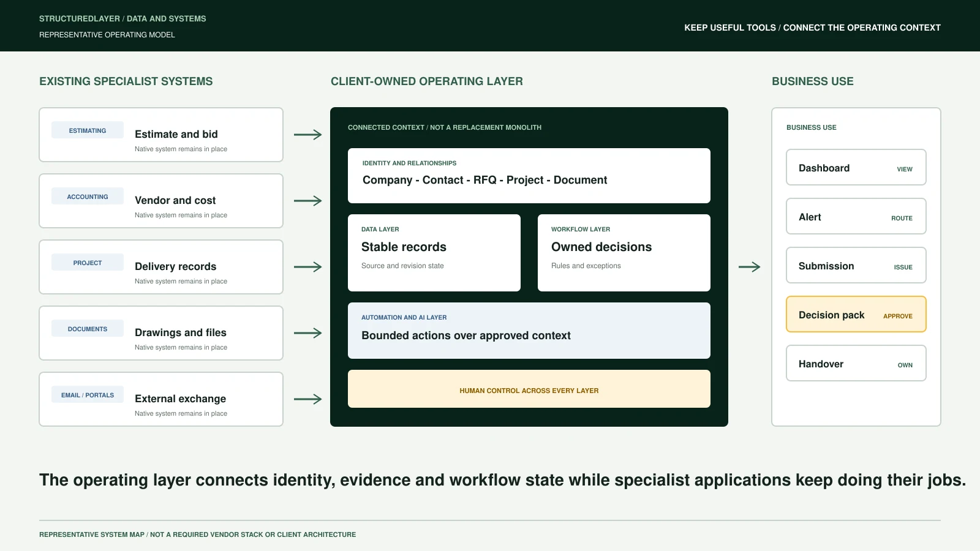Screen dimensions: 980x551
Task: Click the VIEW label on Dashboard
Action: tap(905, 169)
